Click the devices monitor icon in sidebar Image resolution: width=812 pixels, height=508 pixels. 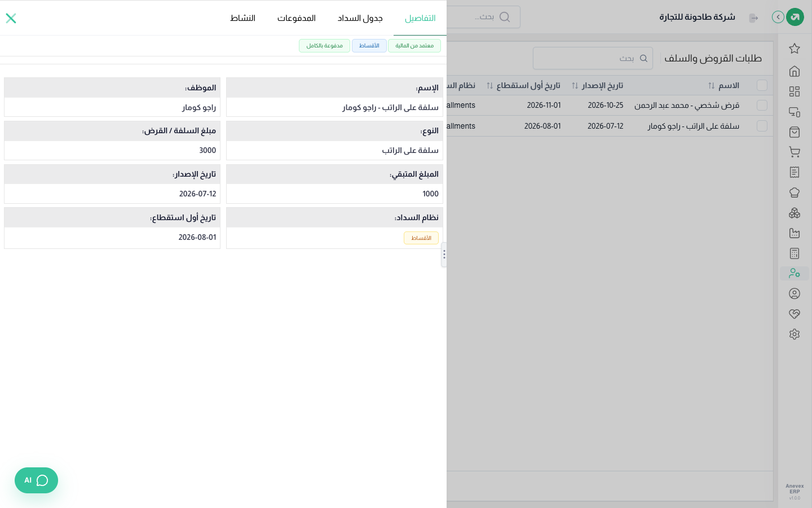[x=795, y=112]
